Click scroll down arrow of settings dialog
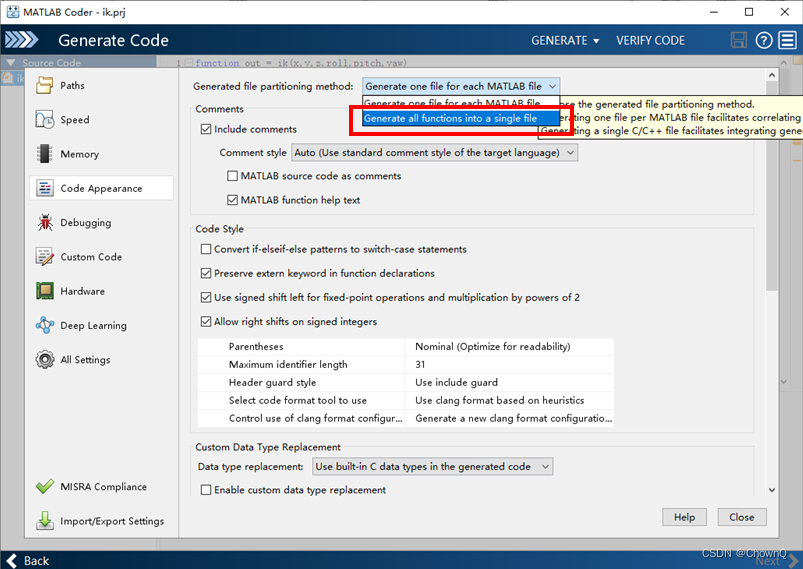 point(772,490)
